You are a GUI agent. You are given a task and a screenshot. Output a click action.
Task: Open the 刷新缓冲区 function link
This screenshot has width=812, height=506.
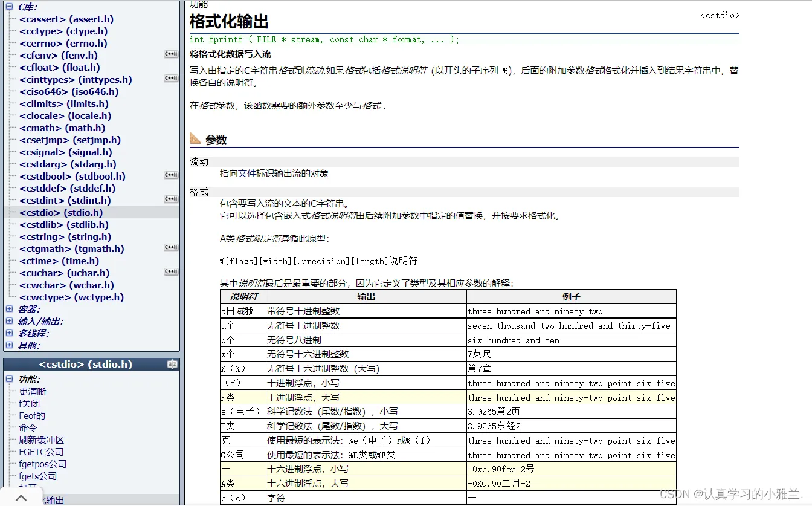click(41, 440)
